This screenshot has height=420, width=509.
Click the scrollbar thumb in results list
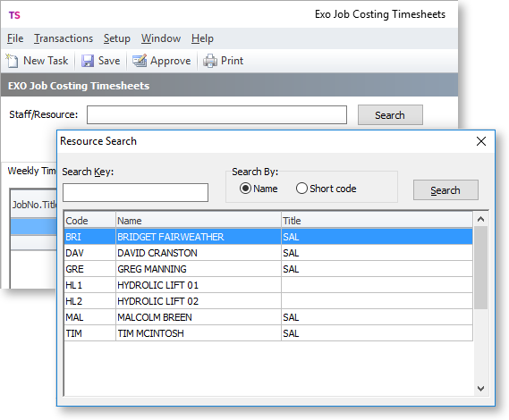tap(480, 267)
